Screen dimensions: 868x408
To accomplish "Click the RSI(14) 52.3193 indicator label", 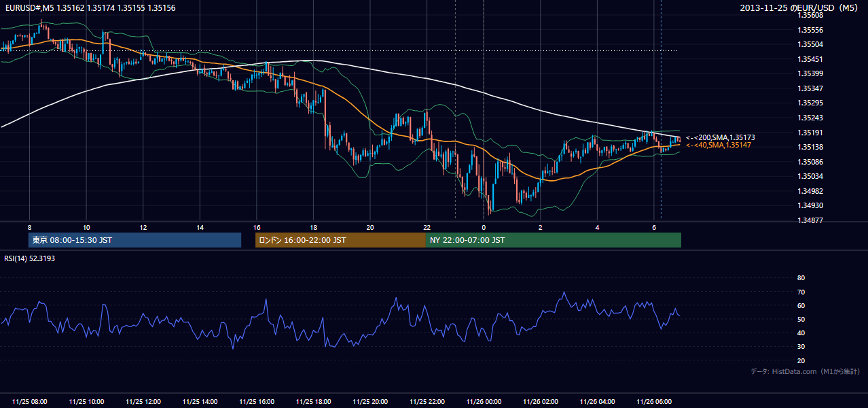I will coord(30,258).
